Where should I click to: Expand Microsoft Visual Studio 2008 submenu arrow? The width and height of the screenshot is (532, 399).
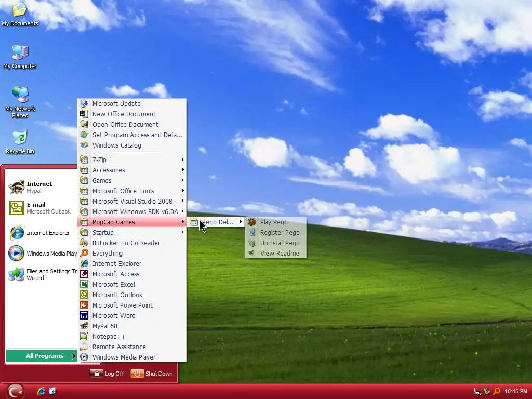[182, 201]
